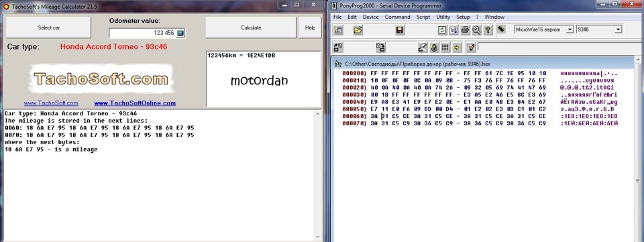The image size is (644, 242).
Task: Click the New Window icon in PonyProg toolbar
Action: 338,29
